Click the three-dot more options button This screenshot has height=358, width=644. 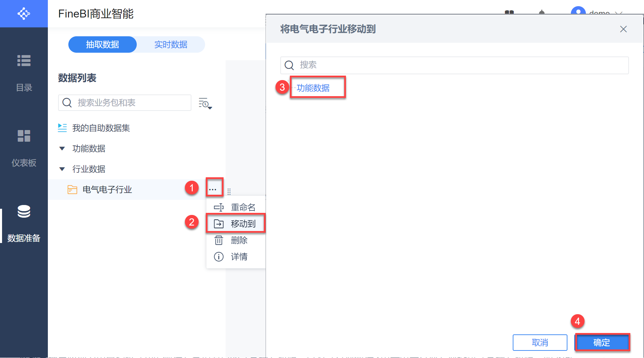213,189
